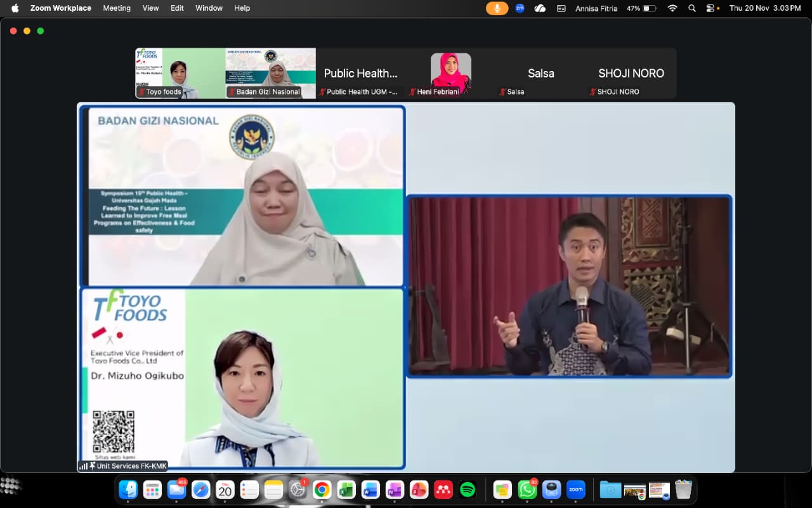The height and width of the screenshot is (508, 812).
Task: Open Google Chrome from the Dock
Action: coord(322,490)
